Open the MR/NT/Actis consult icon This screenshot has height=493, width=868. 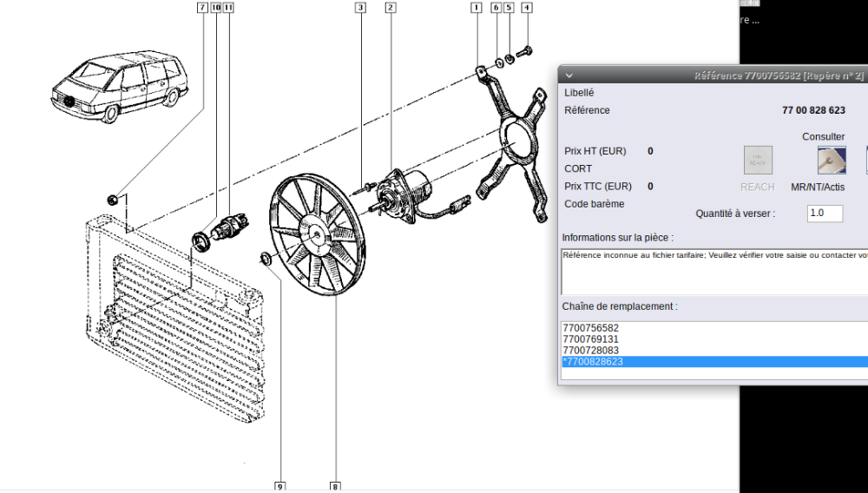[x=831, y=160]
